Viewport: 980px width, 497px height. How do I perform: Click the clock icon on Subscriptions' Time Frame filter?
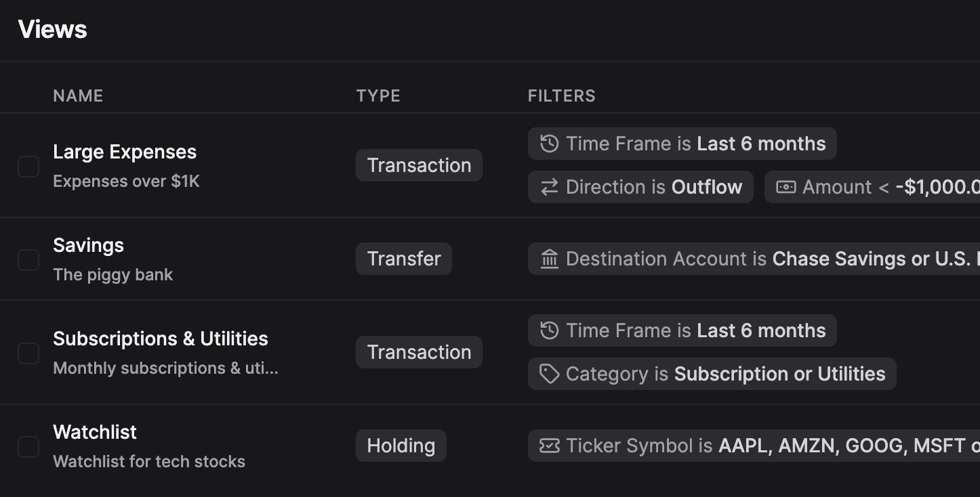549,330
